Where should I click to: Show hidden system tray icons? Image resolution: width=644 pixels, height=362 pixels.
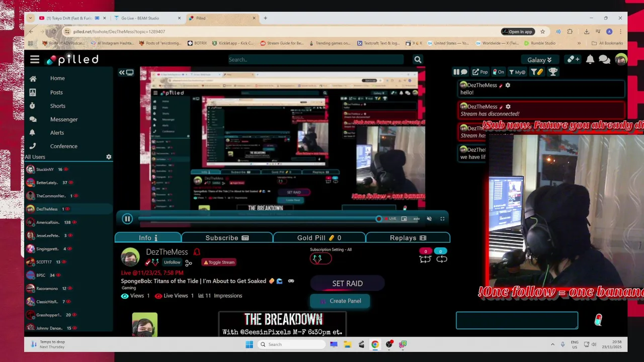552,344
